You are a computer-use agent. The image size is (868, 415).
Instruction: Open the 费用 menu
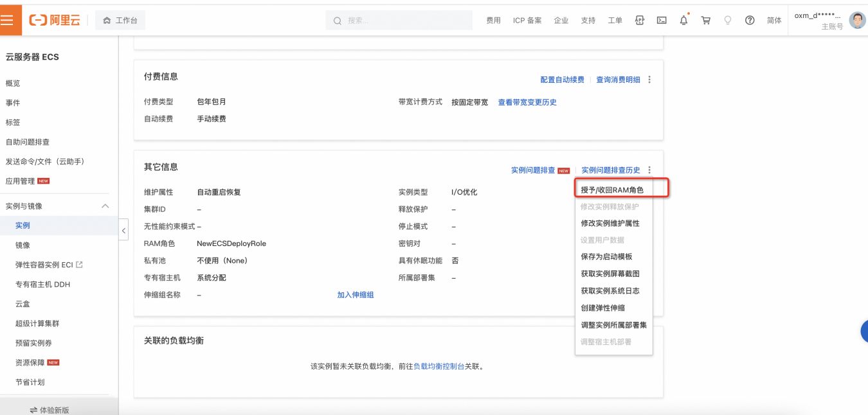coord(493,21)
